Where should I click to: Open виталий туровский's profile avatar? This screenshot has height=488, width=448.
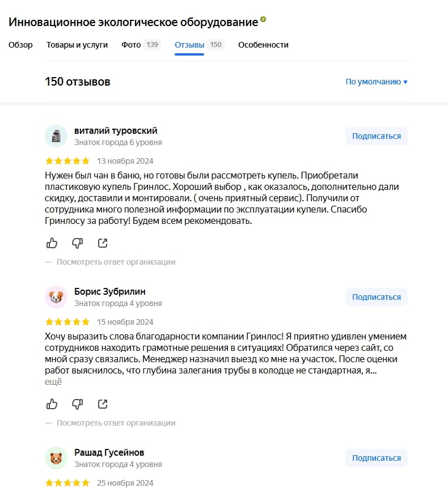(x=56, y=136)
